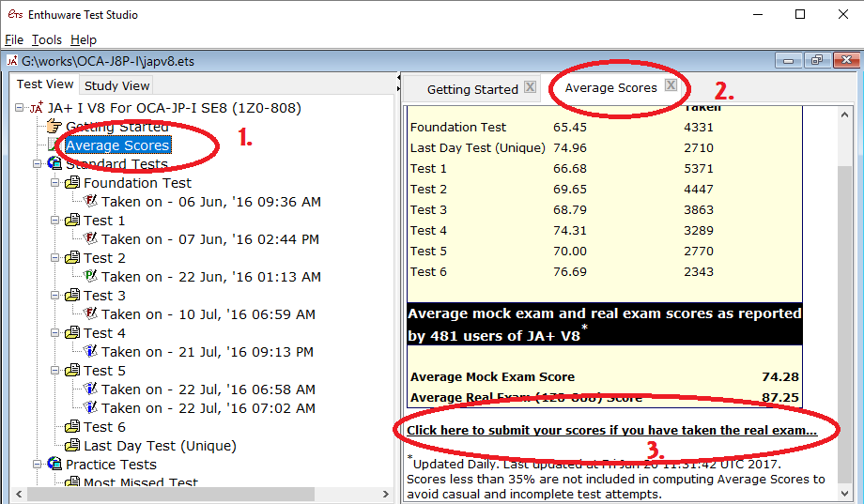The height and width of the screenshot is (504, 864).
Task: Click the submit your real exam scores link
Action: pos(611,430)
